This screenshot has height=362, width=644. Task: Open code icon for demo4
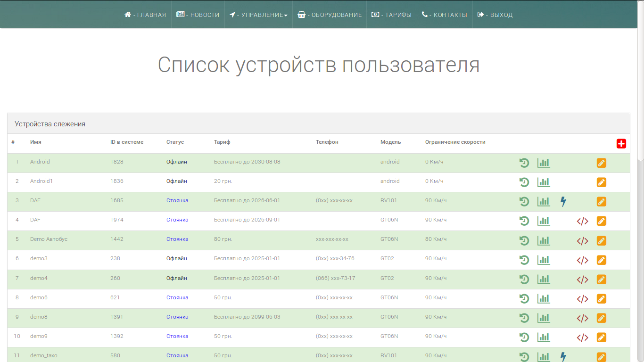(583, 280)
